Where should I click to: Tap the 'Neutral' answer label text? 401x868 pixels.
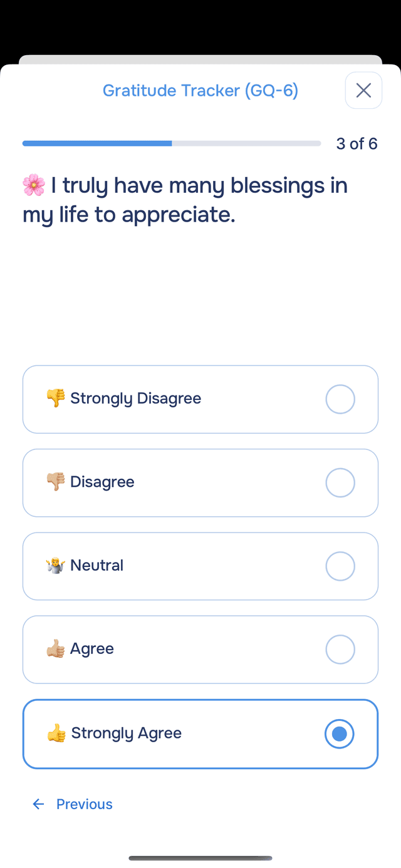[x=96, y=566]
